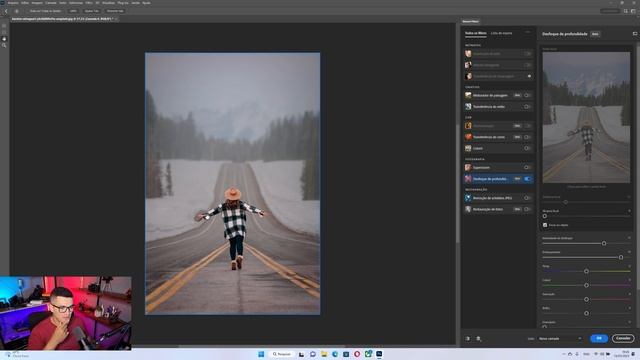Click the Harmonização filter icon
The height and width of the screenshot is (360, 640).
coord(468,126)
